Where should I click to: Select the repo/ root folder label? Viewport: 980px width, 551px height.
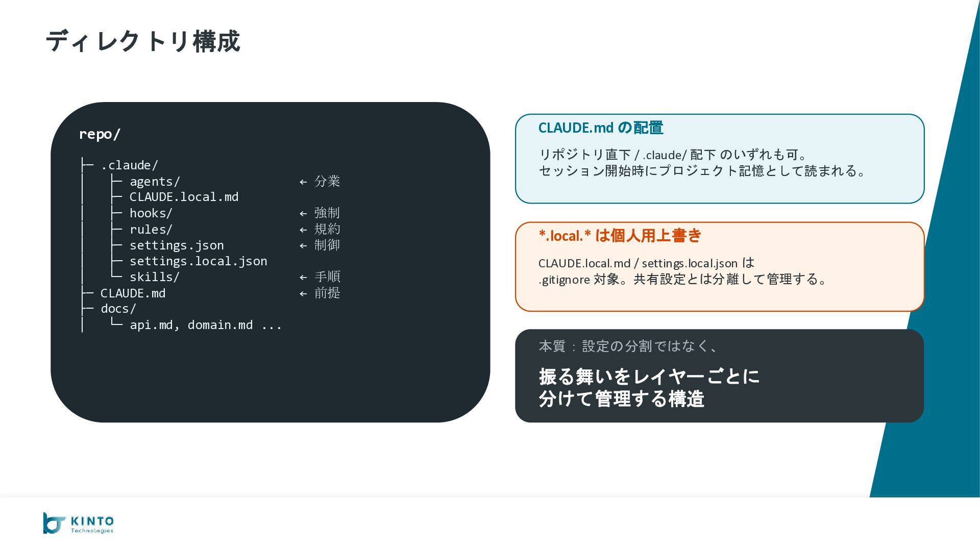tap(100, 134)
